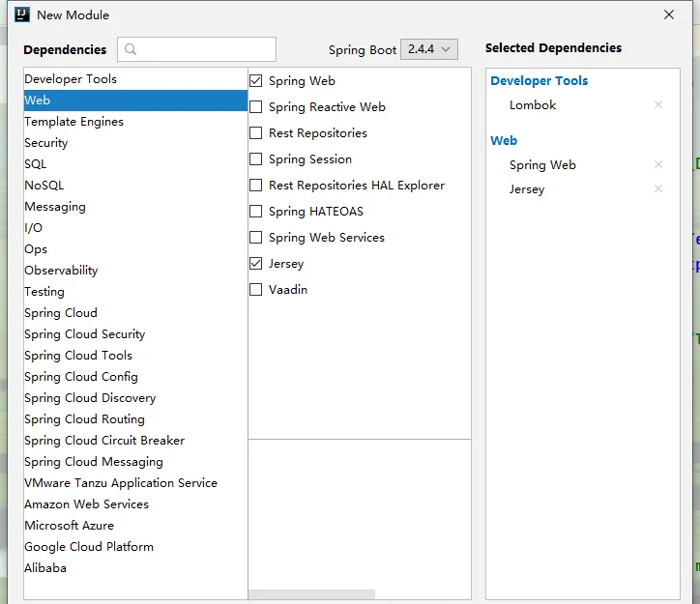Choose VMware Tanzu Application Service
This screenshot has width=700, height=604.
(x=135, y=483)
